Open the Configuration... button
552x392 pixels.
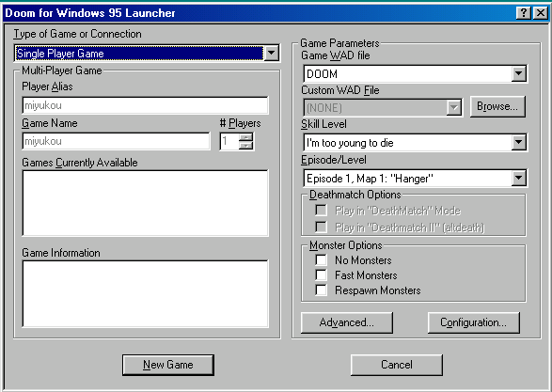click(474, 322)
